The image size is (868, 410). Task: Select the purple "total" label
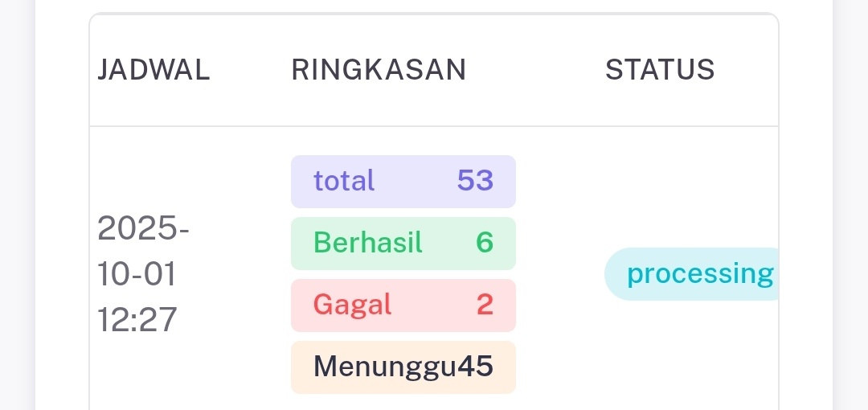point(344,181)
